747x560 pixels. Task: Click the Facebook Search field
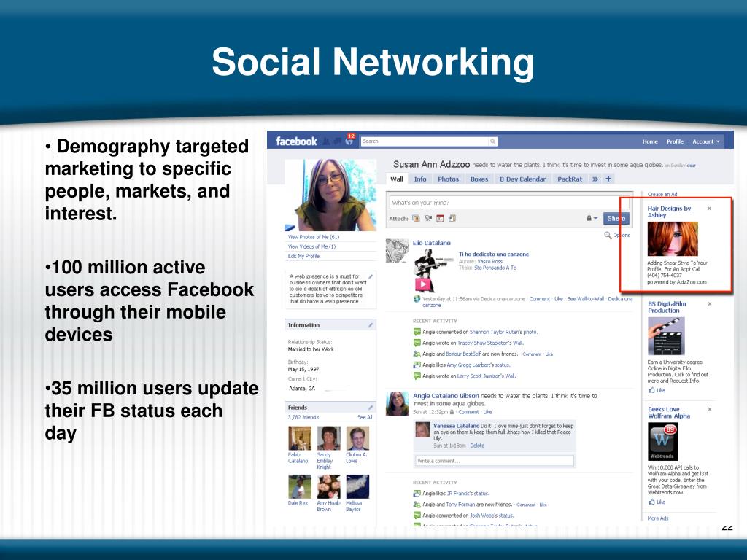coord(425,141)
